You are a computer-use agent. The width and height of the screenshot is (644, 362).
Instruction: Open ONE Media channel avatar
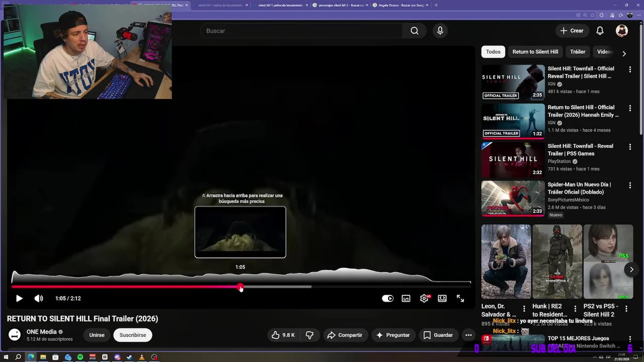(x=15, y=335)
